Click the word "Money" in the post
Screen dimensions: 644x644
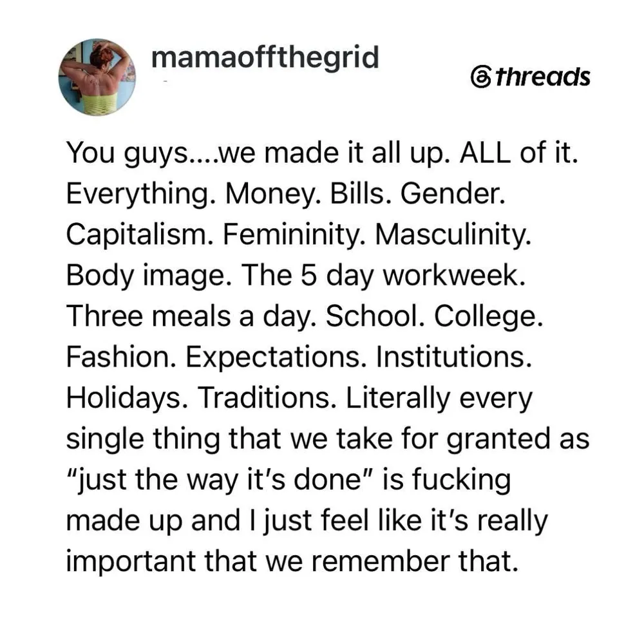tap(271, 194)
